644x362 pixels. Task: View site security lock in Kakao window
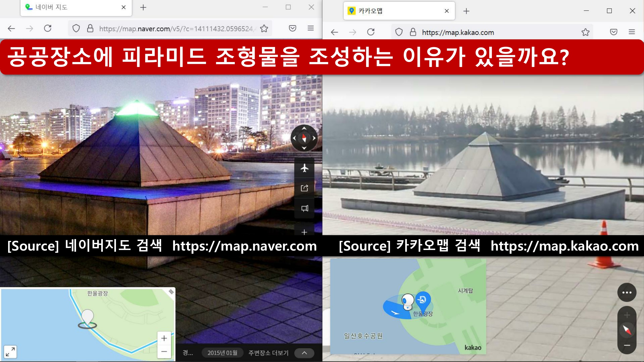413,32
